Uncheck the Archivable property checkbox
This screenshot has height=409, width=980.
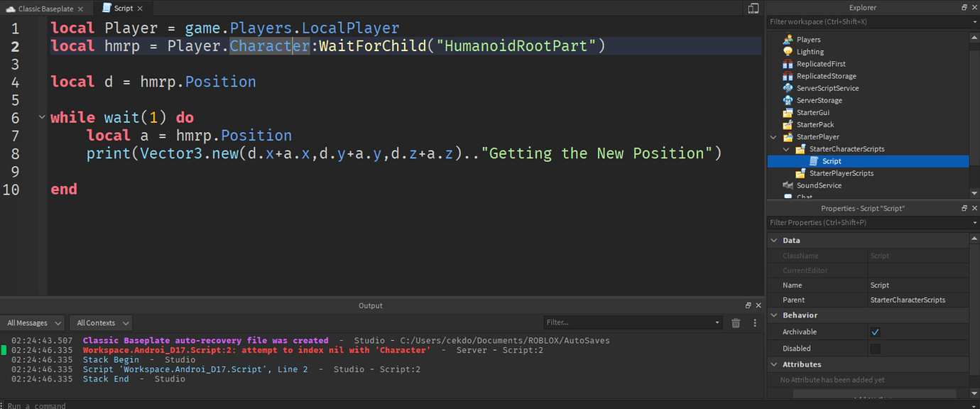(875, 332)
